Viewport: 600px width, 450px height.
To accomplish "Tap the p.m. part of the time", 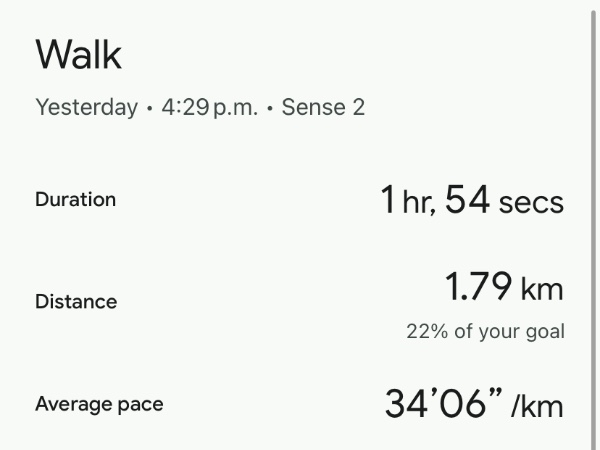I will [233, 108].
